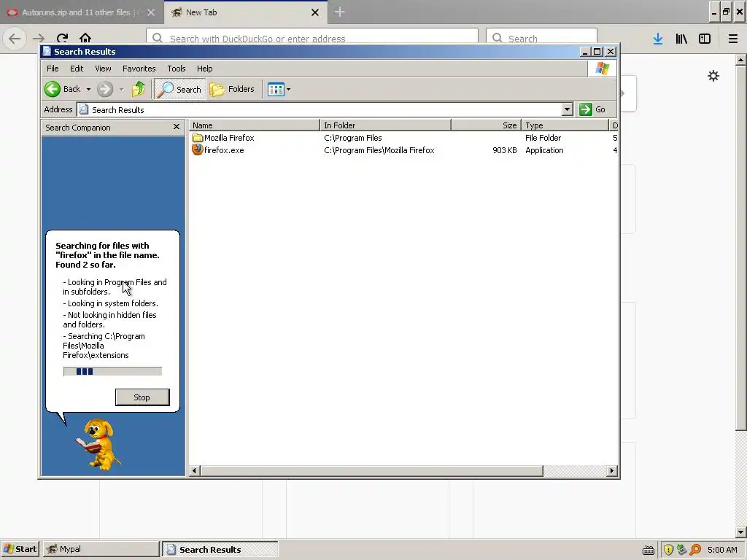Open the Tools menu
The height and width of the screenshot is (560, 747).
[177, 69]
